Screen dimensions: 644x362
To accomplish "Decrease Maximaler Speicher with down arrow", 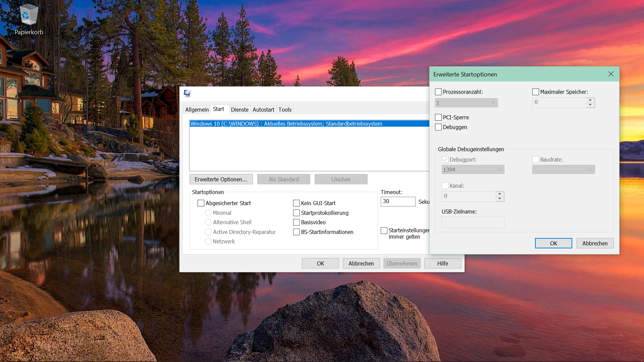I will (590, 105).
